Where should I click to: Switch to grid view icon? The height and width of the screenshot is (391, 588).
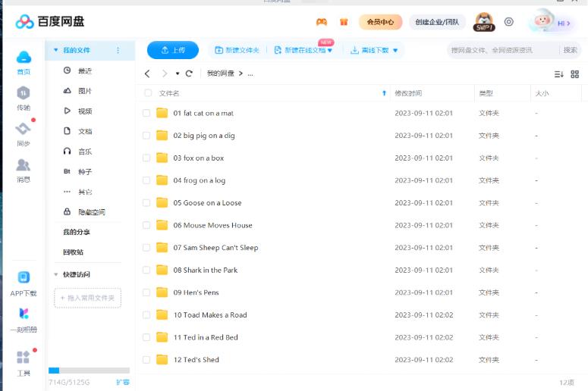click(x=574, y=74)
